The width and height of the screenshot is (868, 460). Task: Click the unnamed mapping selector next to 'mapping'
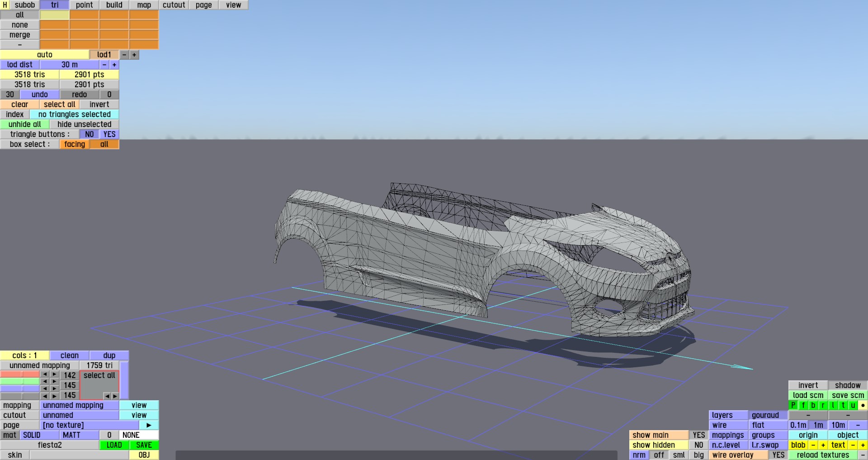point(80,405)
